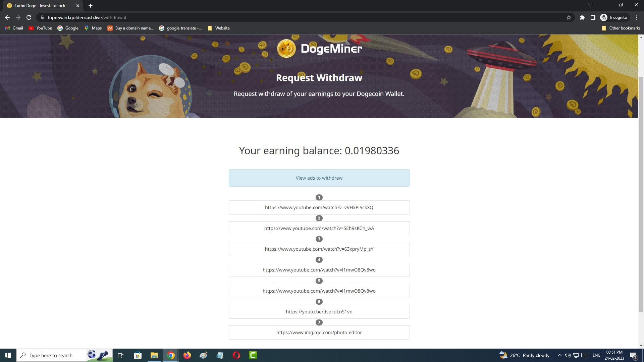
Task: Select the youtu.be short link
Action: [x=319, y=311]
